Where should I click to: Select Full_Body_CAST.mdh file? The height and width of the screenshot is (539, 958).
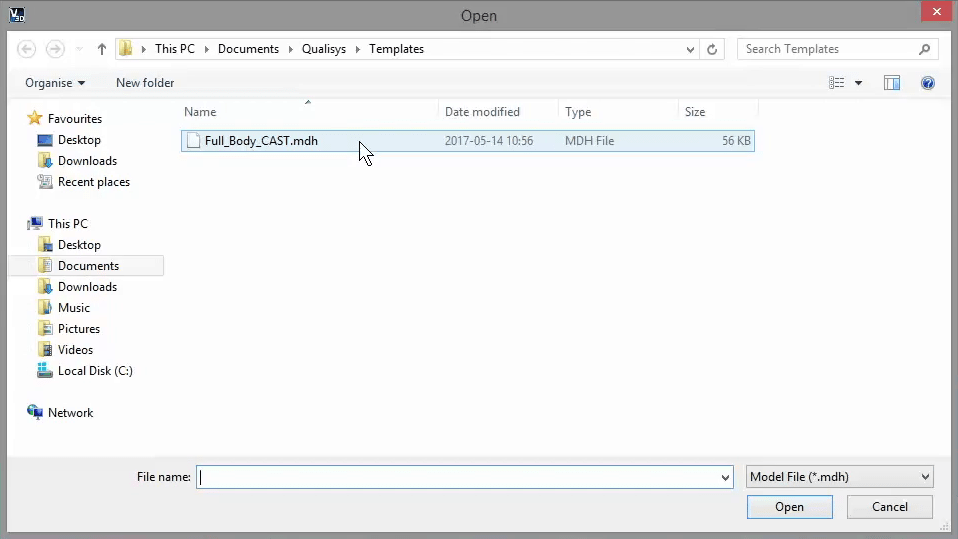pyautogui.click(x=261, y=141)
